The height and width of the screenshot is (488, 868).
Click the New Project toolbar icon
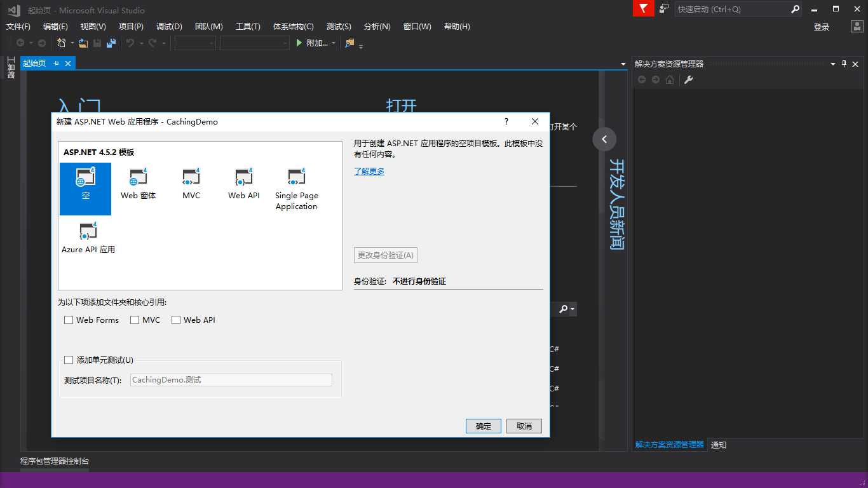click(x=62, y=43)
